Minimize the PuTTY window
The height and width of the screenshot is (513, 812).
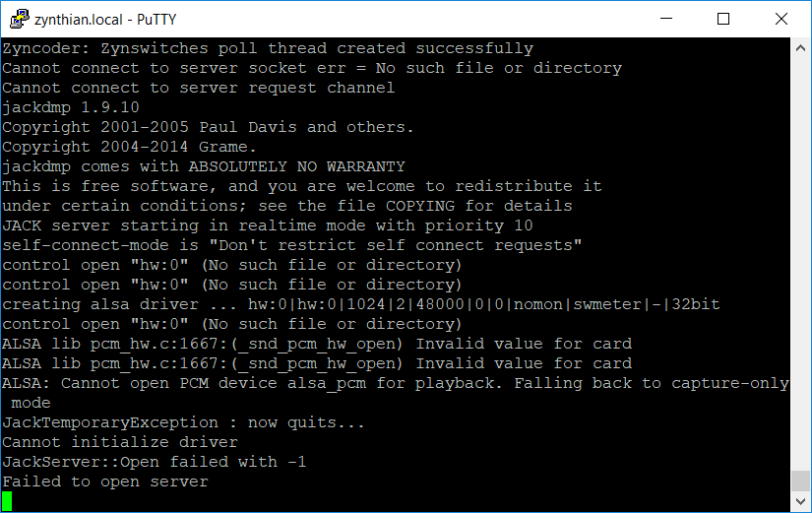[666, 19]
